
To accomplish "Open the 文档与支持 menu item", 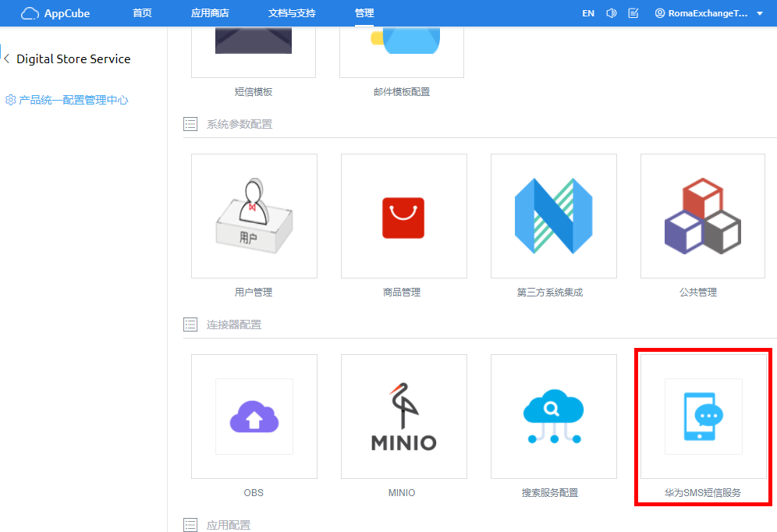I will [292, 13].
